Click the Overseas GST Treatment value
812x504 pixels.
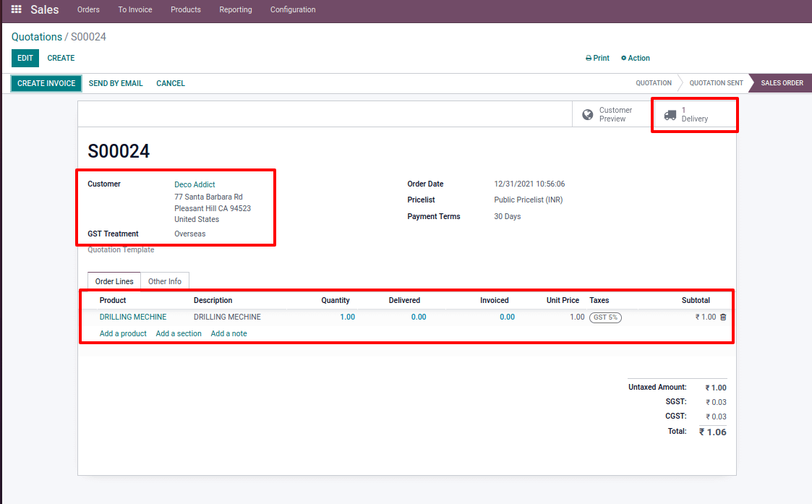[190, 234]
